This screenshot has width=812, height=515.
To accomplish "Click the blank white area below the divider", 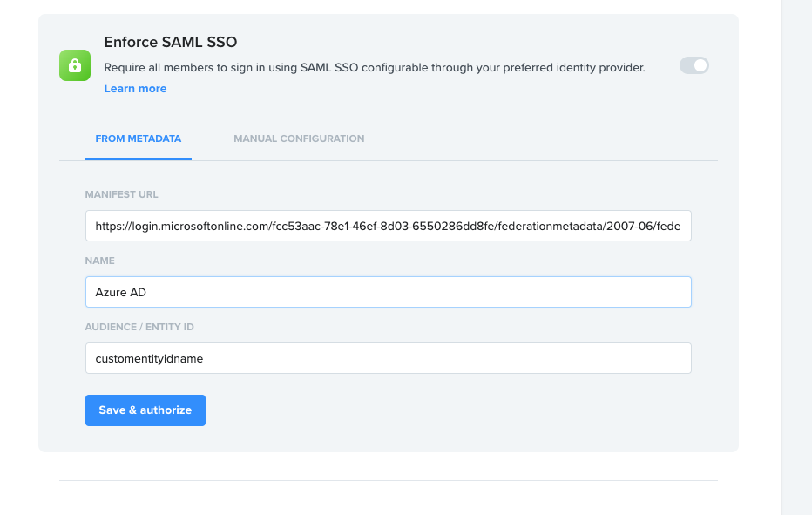I will 388,499.
